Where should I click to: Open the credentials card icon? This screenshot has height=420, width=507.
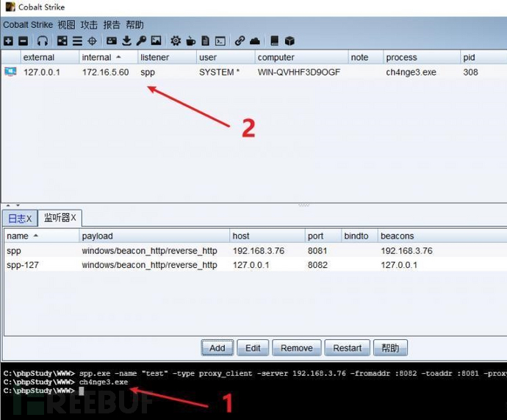click(x=112, y=41)
